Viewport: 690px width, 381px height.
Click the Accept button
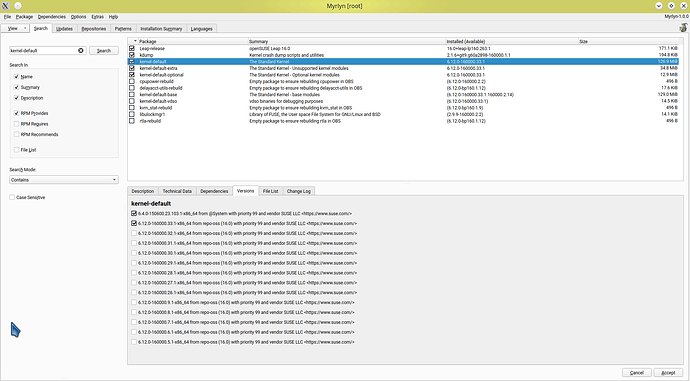click(x=668, y=373)
